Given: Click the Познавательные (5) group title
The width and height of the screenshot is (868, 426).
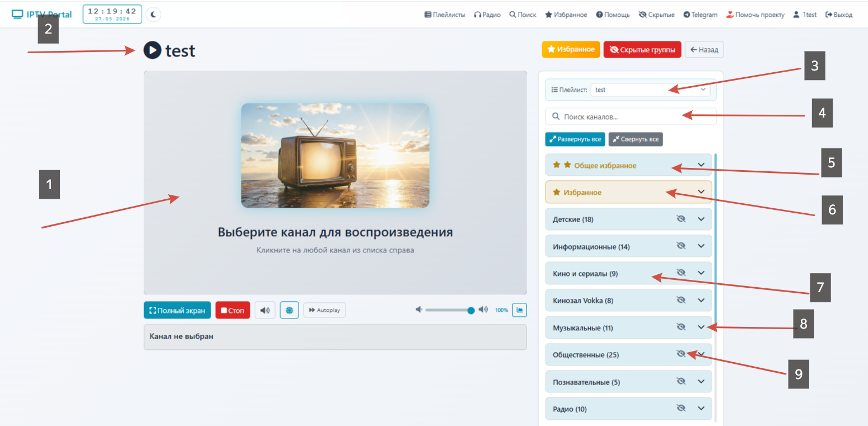Looking at the screenshot, I should 586,382.
